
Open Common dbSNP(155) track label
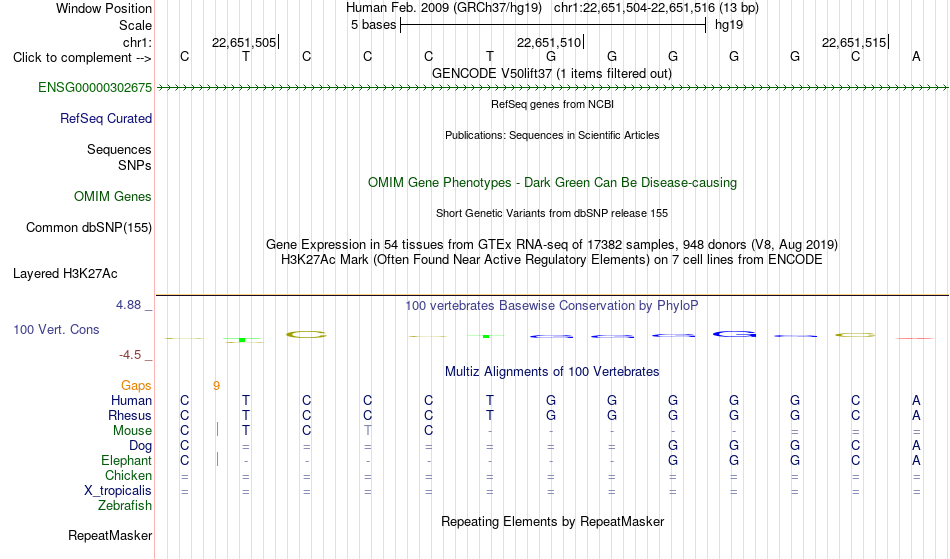click(88, 227)
